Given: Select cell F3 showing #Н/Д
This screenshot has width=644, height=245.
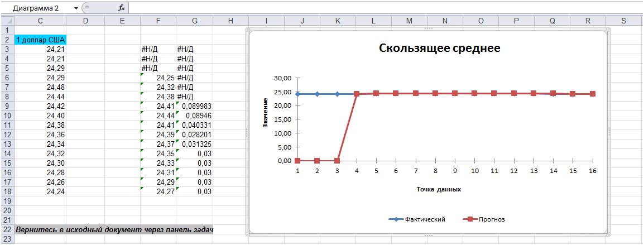Looking at the screenshot, I should 158,49.
